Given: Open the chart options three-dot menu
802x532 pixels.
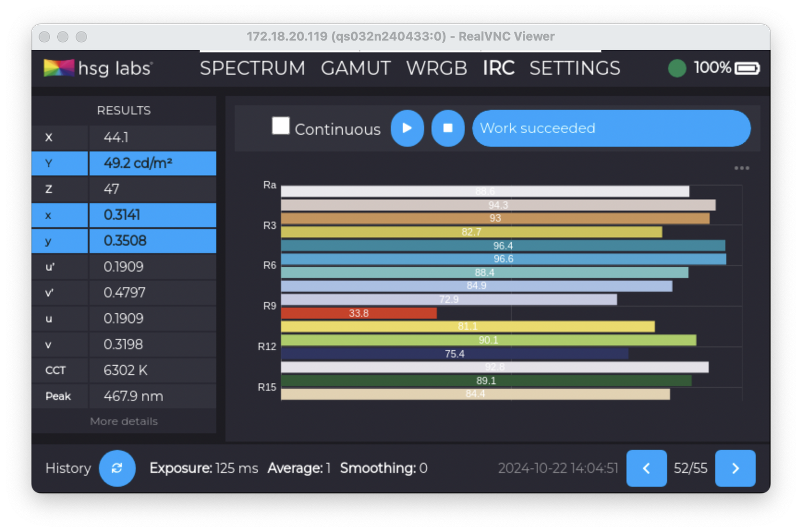Looking at the screenshot, I should 742,168.
